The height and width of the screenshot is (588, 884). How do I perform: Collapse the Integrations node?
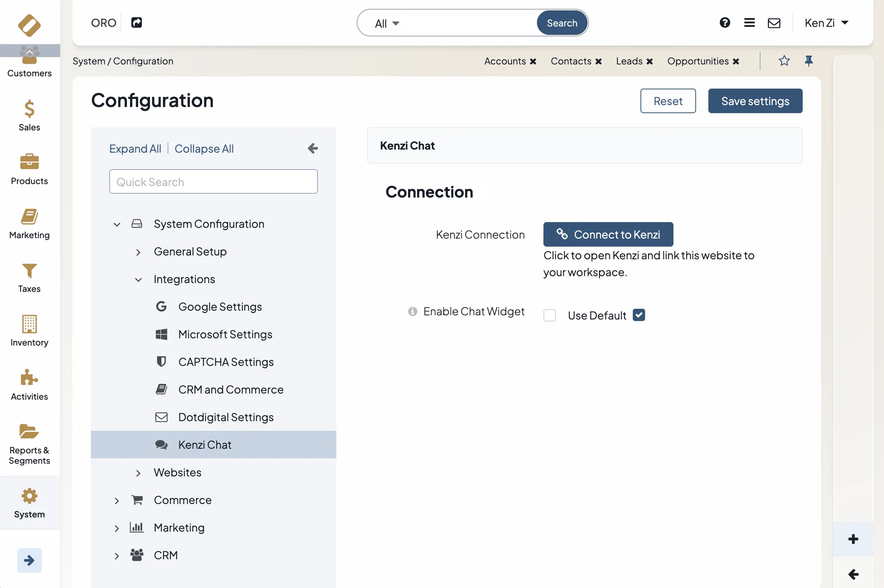coord(138,280)
